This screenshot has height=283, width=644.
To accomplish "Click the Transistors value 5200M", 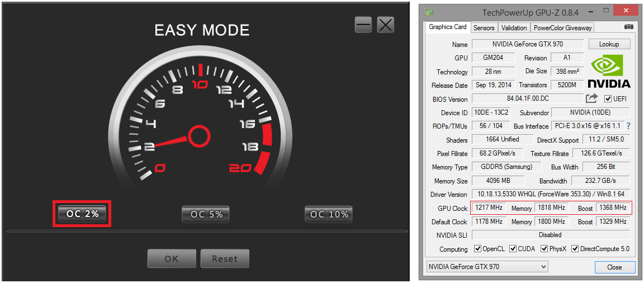I will click(567, 85).
